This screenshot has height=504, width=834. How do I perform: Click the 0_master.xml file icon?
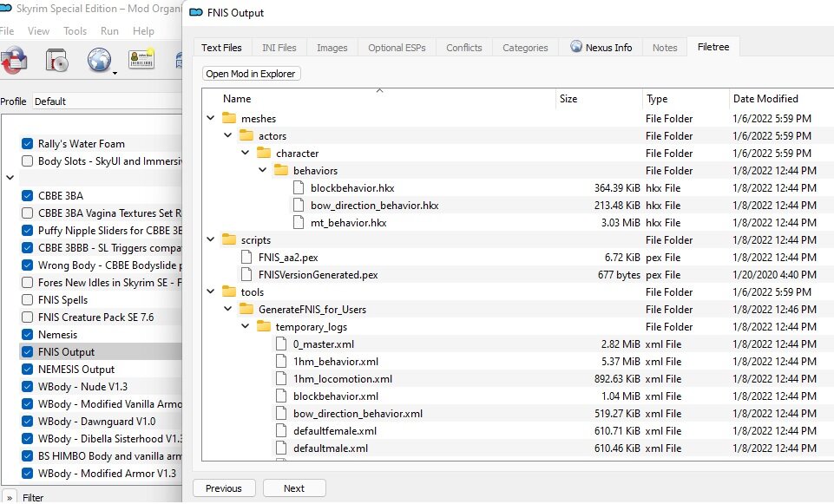[x=281, y=344]
